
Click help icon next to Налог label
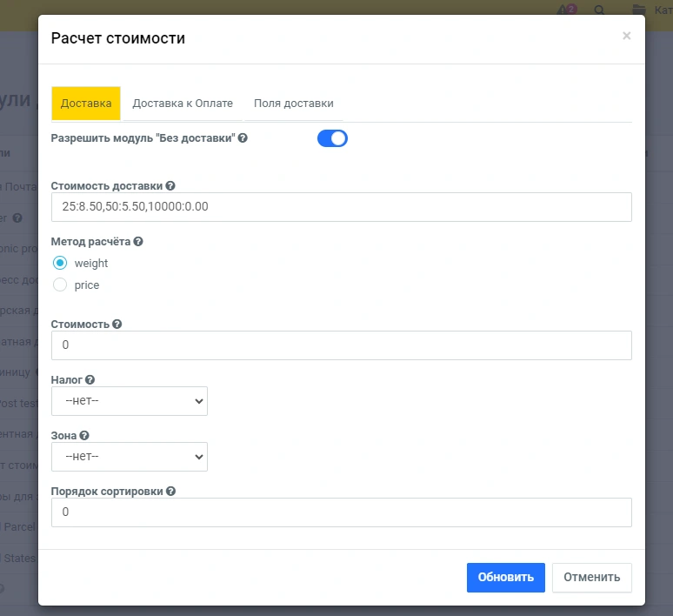click(90, 379)
